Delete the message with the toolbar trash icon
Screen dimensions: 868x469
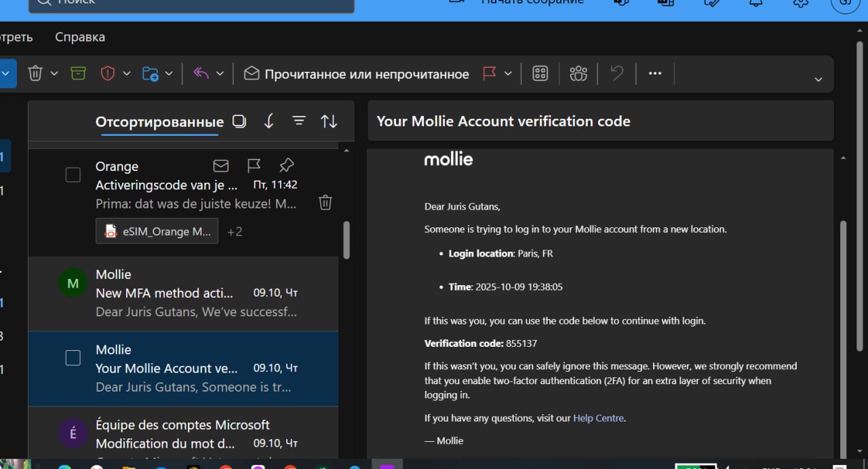35,73
